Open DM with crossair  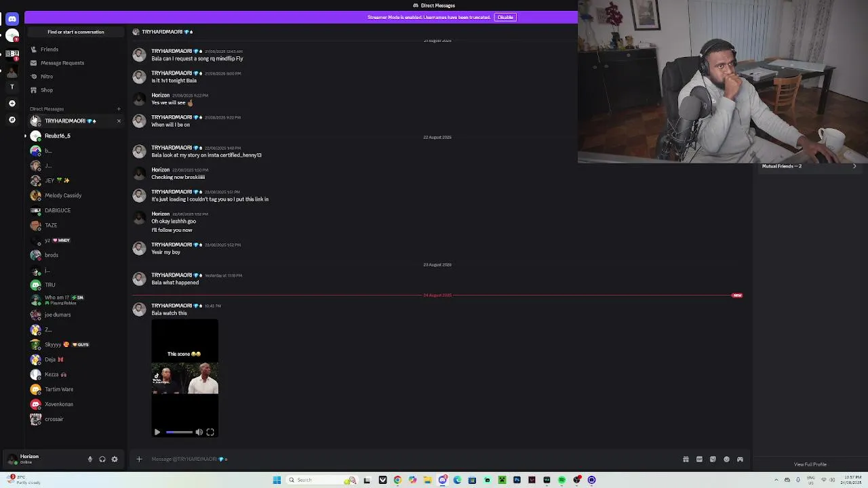75,420
